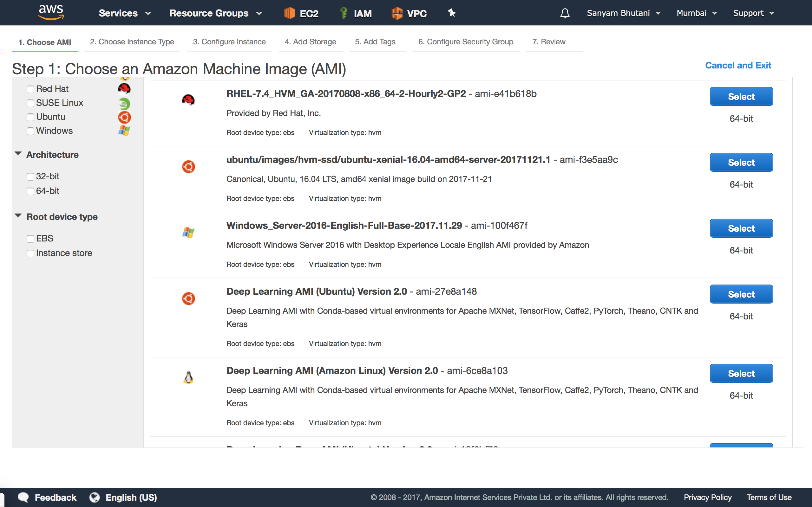
Task: Select the Deep Learning AMI (Ubuntu)
Action: [741, 294]
